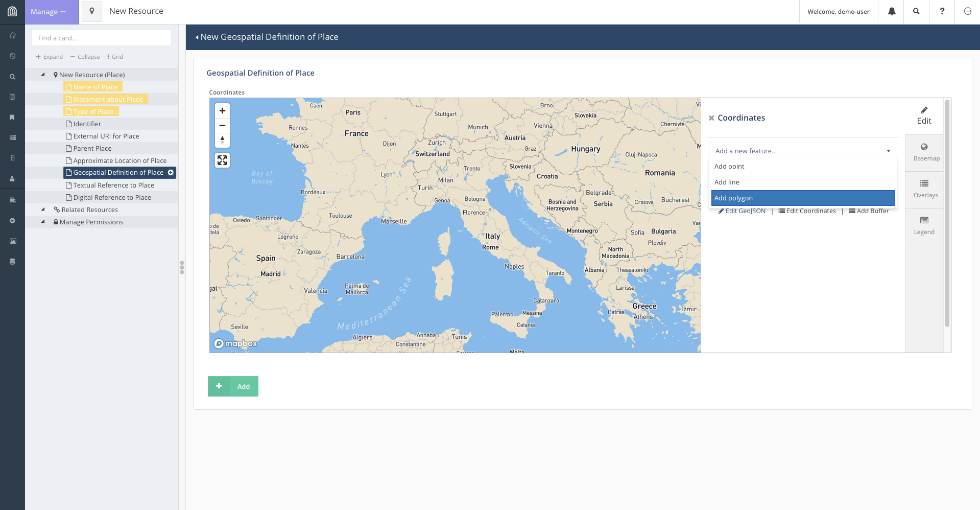Click the green Add button
Viewport: 980px width, 510px height.
click(x=233, y=386)
